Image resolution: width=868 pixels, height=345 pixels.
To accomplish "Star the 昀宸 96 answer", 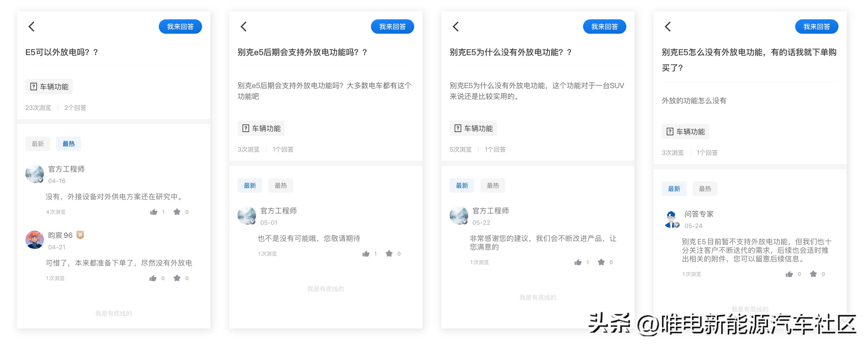I will click(177, 278).
